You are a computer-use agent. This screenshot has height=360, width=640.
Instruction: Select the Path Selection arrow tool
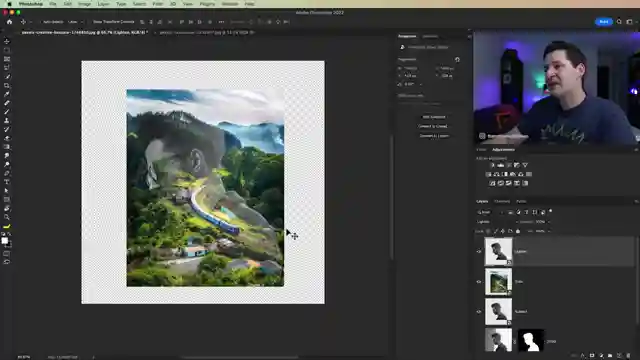[7, 191]
